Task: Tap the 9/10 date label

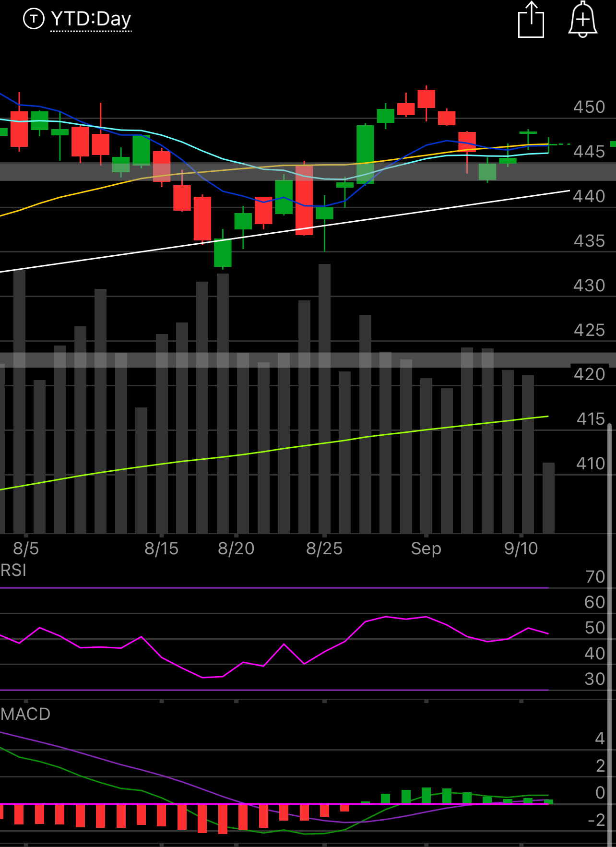Action: (521, 549)
